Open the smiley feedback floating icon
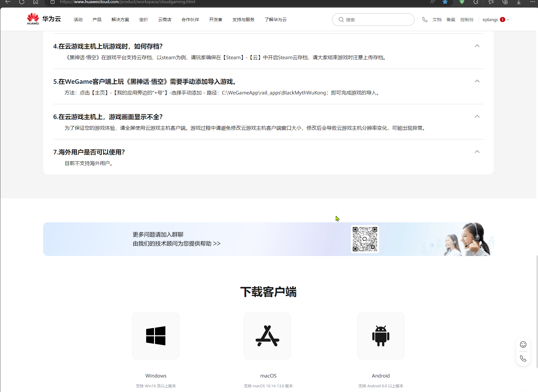The image size is (538, 392). 523,344
